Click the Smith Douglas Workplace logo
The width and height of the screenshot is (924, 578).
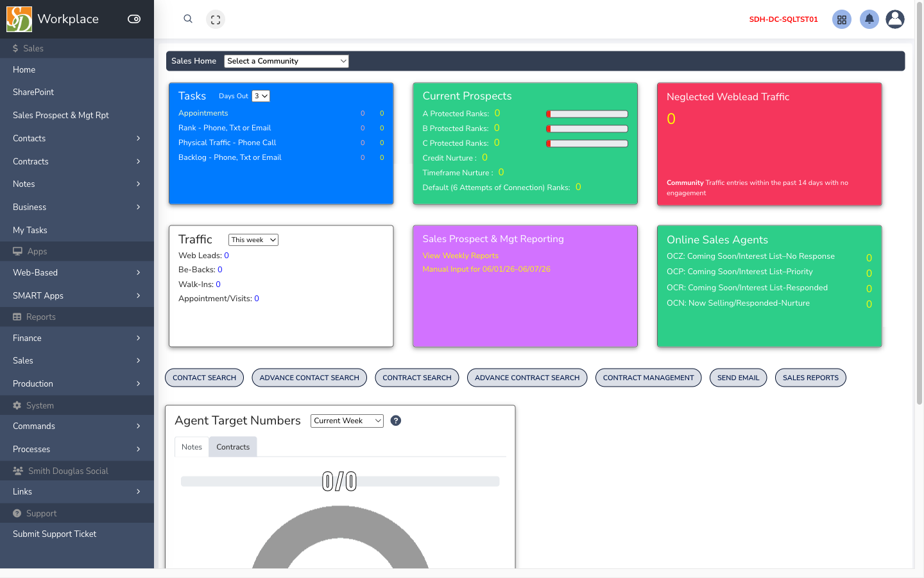(x=19, y=19)
